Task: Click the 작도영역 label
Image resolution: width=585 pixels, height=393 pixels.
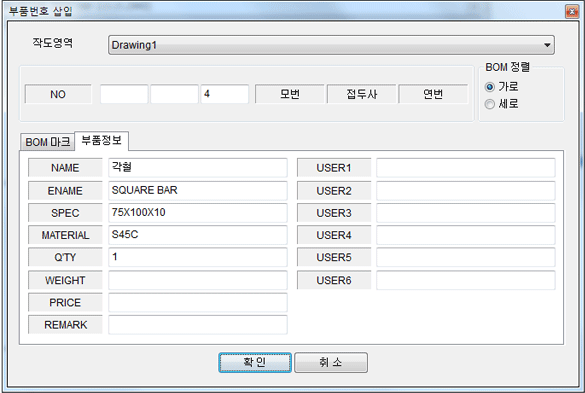Action: (x=53, y=43)
